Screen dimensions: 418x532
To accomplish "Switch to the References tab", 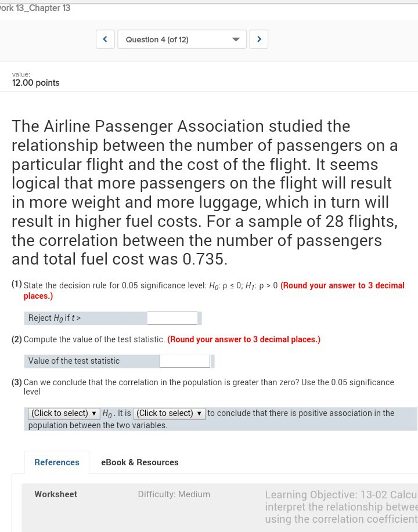I will pos(57,462).
